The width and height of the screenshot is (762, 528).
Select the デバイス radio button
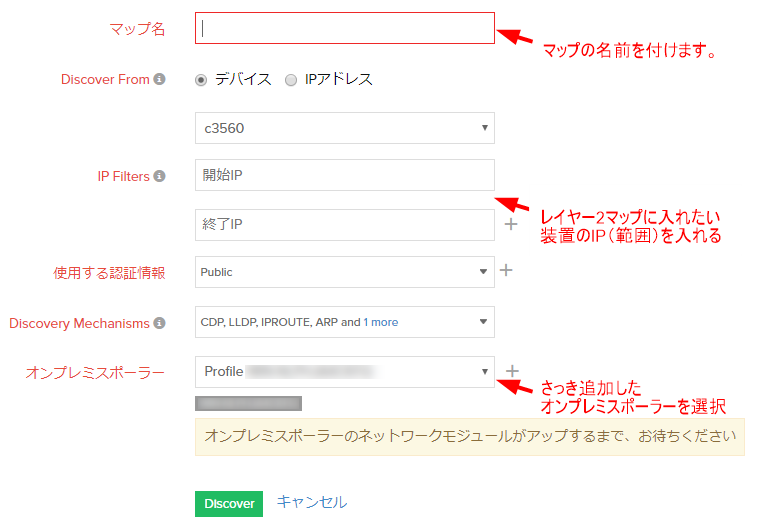tap(201, 80)
